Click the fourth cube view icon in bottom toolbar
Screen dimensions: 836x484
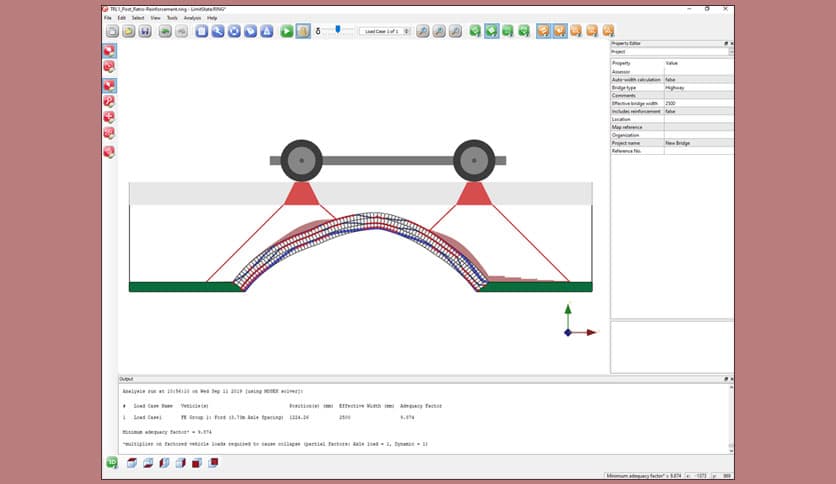pos(181,463)
